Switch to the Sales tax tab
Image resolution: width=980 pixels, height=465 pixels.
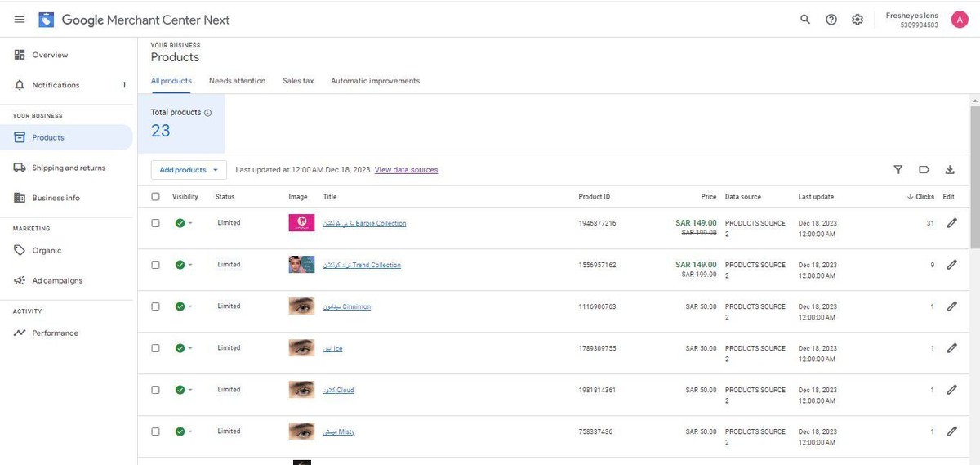click(298, 81)
